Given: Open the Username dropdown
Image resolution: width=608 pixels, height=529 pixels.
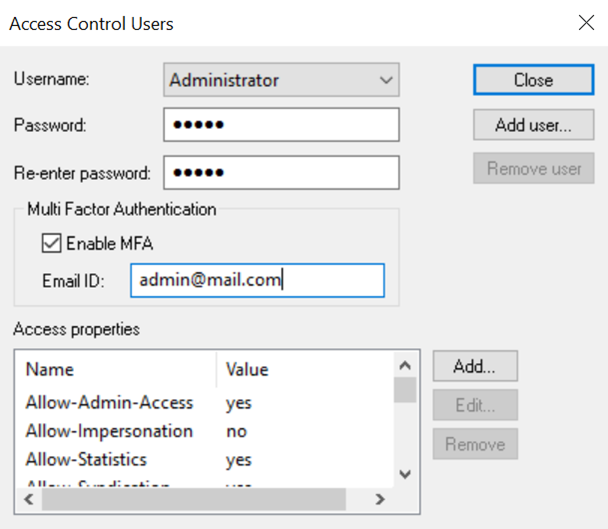Looking at the screenshot, I should point(281,80).
